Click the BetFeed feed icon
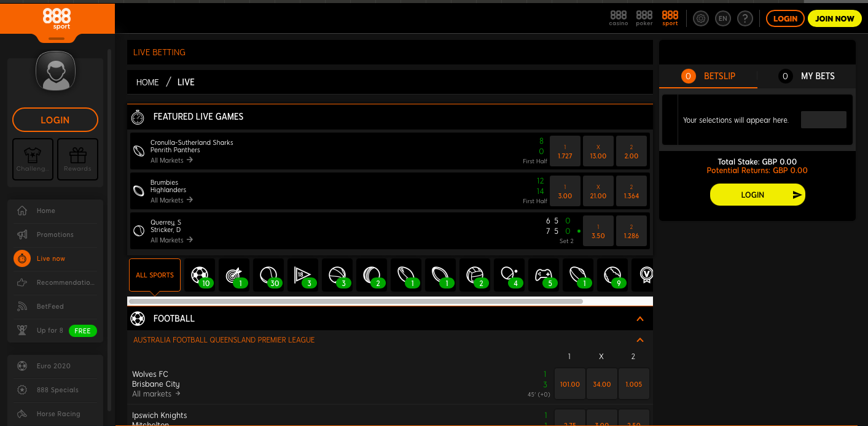This screenshot has width=868, height=426. (x=22, y=306)
